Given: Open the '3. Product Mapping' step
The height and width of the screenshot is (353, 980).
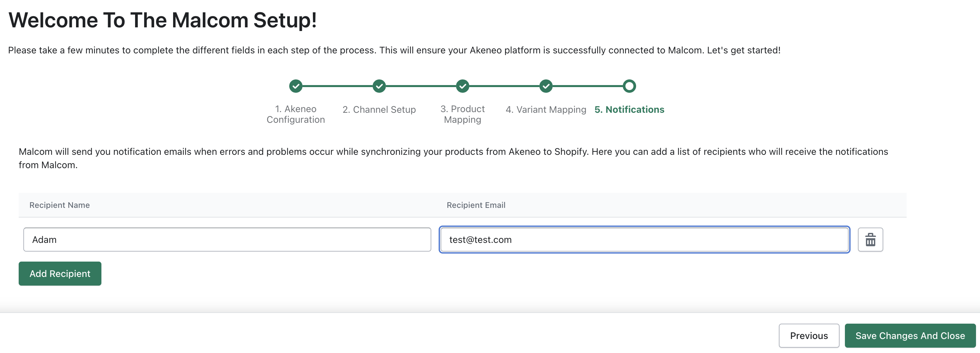Looking at the screenshot, I should click(x=463, y=114).
